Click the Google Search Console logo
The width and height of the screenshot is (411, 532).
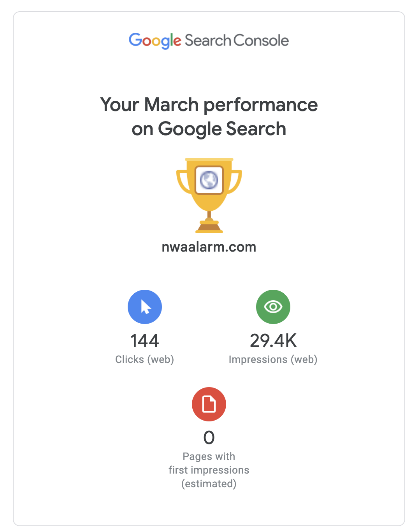tap(209, 41)
